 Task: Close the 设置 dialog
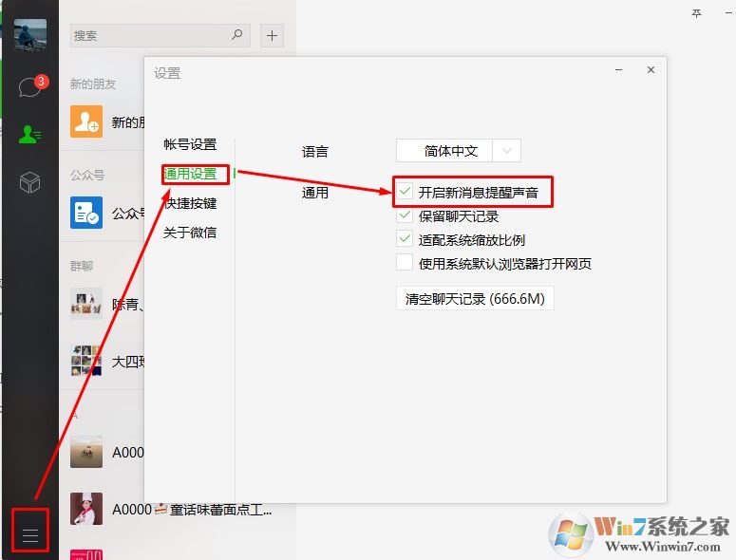tap(651, 70)
